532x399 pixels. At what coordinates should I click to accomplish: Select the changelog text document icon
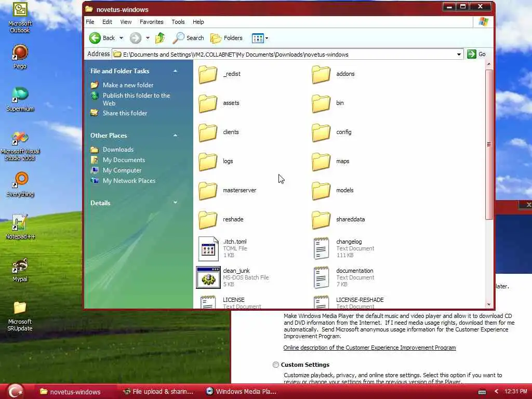(321, 248)
